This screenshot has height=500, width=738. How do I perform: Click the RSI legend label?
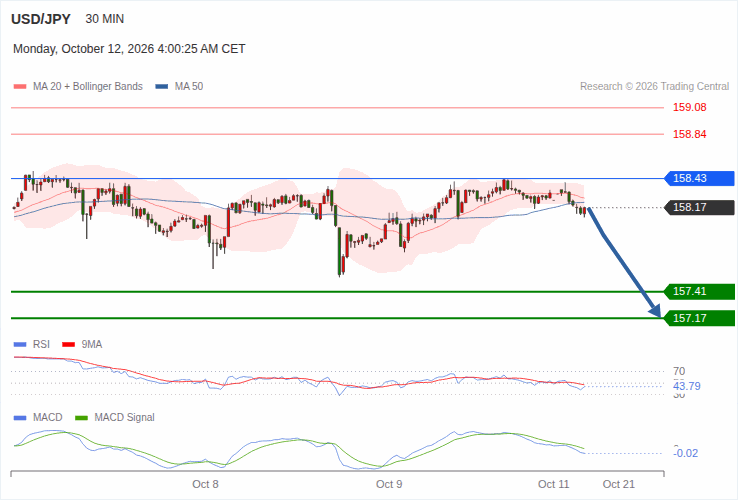(x=41, y=345)
